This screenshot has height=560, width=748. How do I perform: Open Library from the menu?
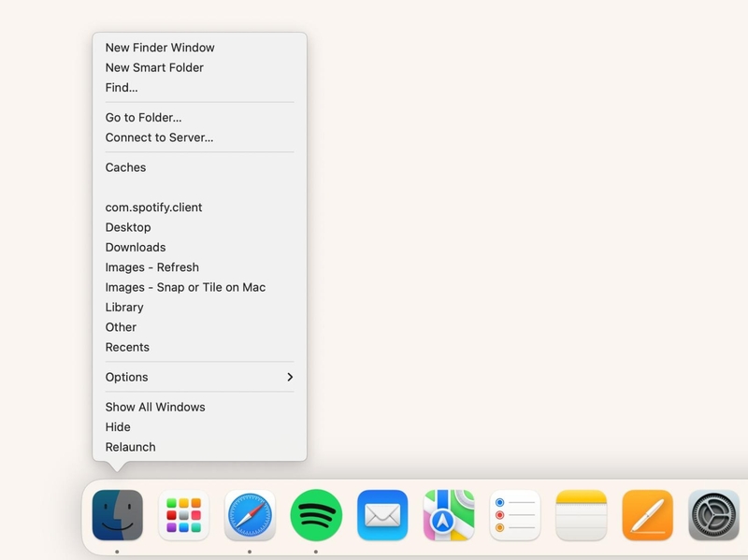(199, 308)
